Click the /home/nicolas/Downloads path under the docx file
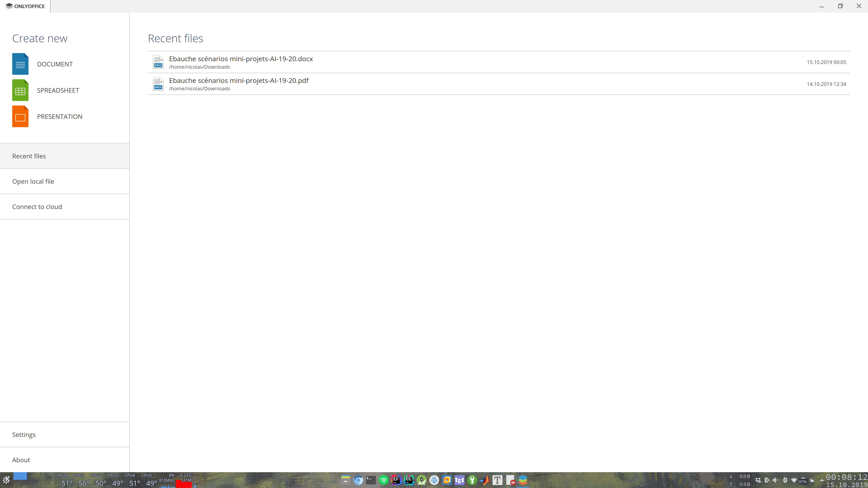Viewport: 868px width, 488px height. [199, 67]
